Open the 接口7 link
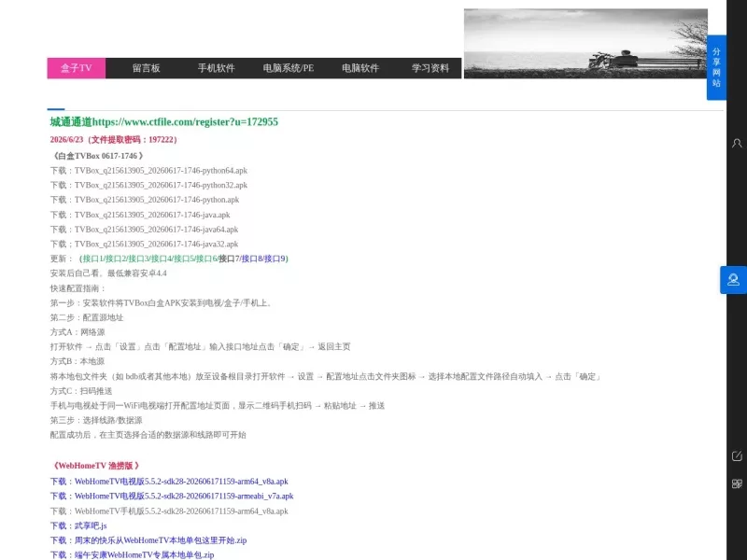 coord(229,259)
